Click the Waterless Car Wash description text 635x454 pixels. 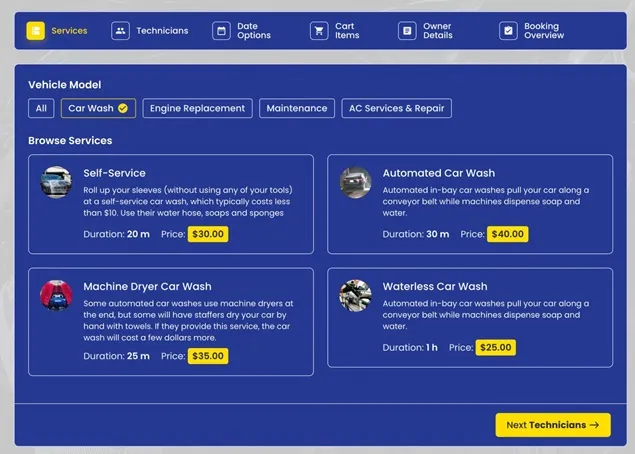point(486,315)
